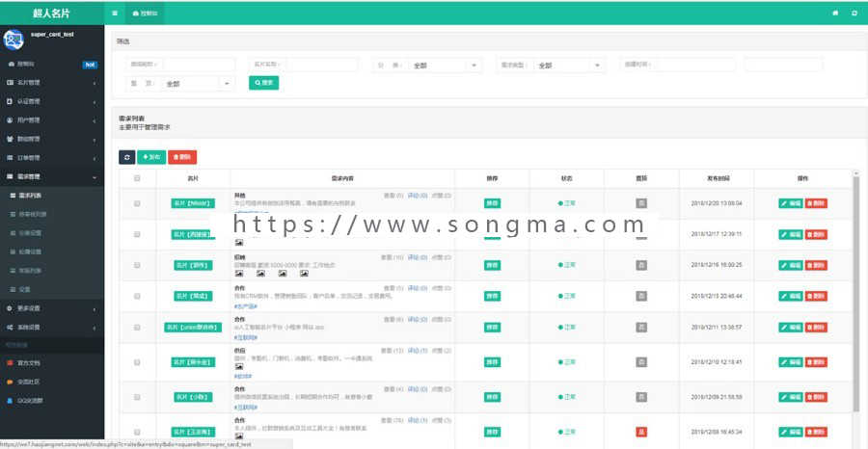
Task: Tick the checkbox of the 12/09 row
Action: pos(137,397)
